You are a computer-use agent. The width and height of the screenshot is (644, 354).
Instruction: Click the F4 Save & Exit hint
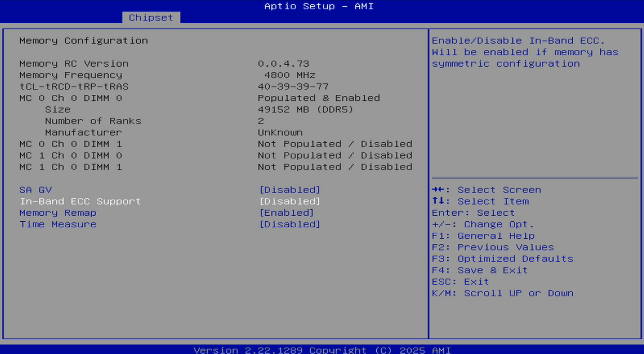tap(479, 270)
